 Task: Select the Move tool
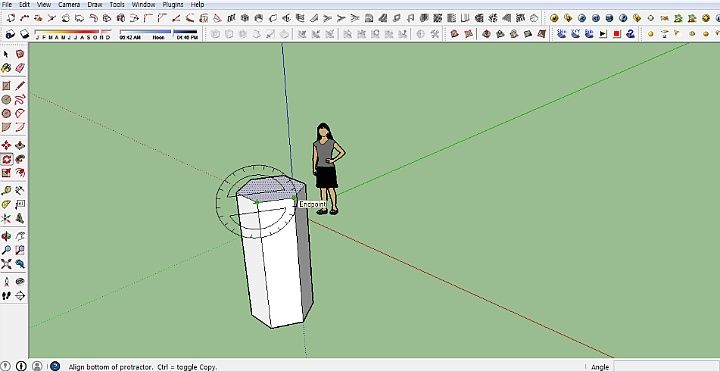tap(6, 146)
